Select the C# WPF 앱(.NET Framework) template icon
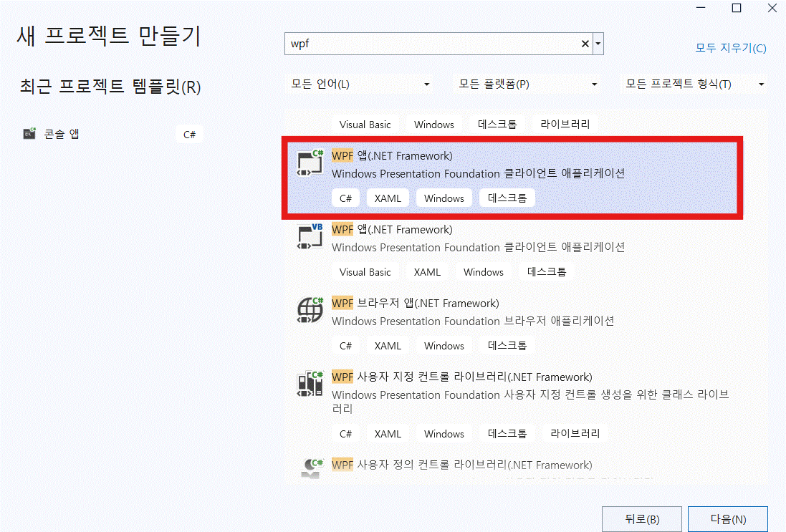Image resolution: width=786 pixels, height=532 pixels. coord(310,163)
